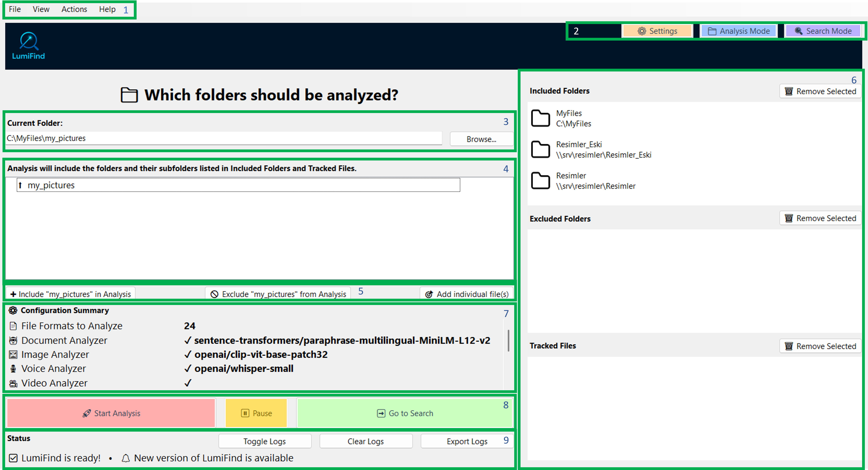Open the Actions menu
This screenshot has width=868, height=470.
click(74, 9)
